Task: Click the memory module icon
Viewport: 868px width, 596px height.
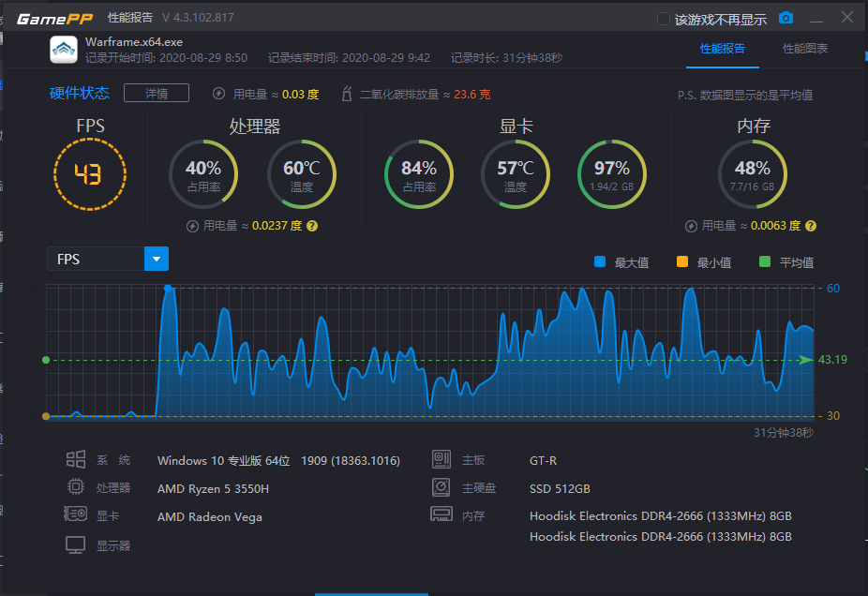Action: click(441, 514)
